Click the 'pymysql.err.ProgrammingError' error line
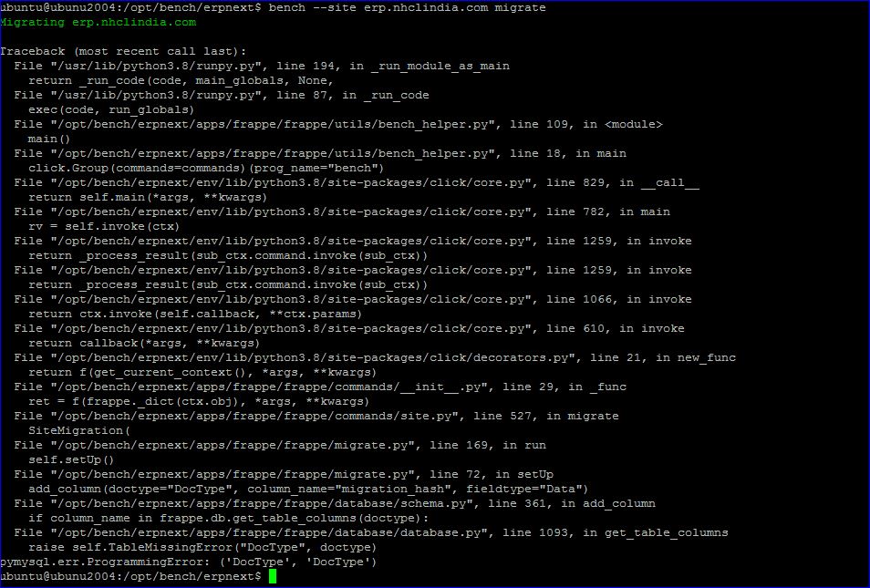The width and height of the screenshot is (870, 588). click(189, 562)
